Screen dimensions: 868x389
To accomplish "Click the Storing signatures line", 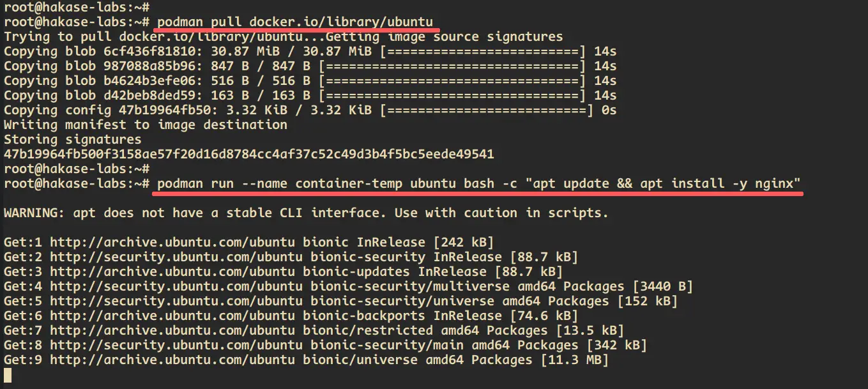I will (73, 139).
